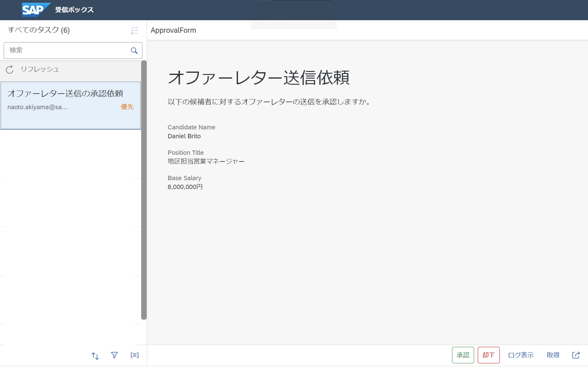Focus the 検索 search field
This screenshot has width=588, height=367.
click(x=67, y=51)
